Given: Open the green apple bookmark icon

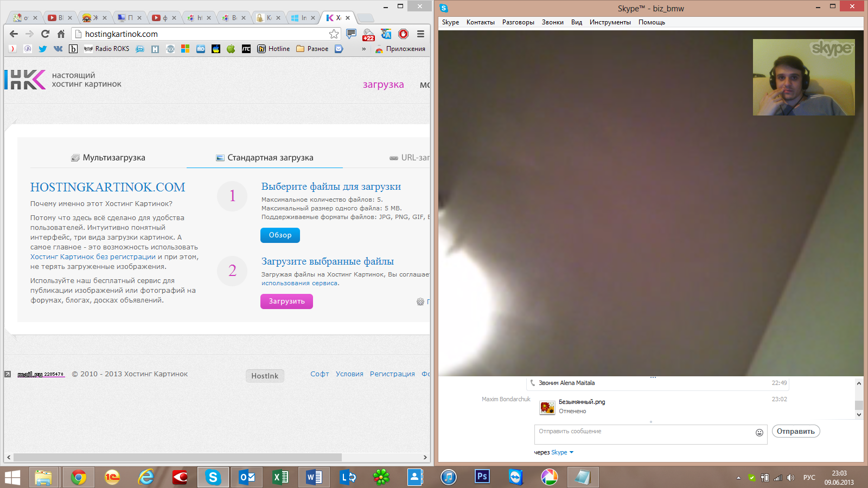Looking at the screenshot, I should [x=231, y=49].
